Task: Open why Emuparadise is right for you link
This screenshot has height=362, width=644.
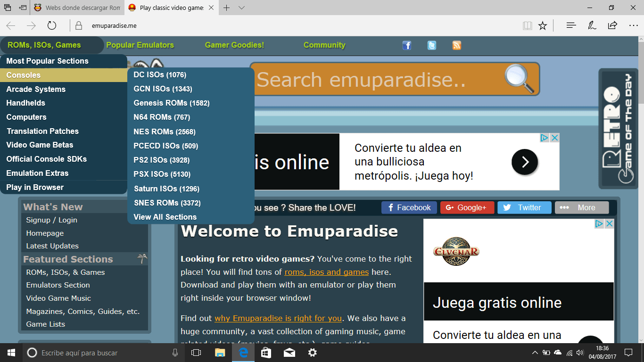Action: [278, 318]
